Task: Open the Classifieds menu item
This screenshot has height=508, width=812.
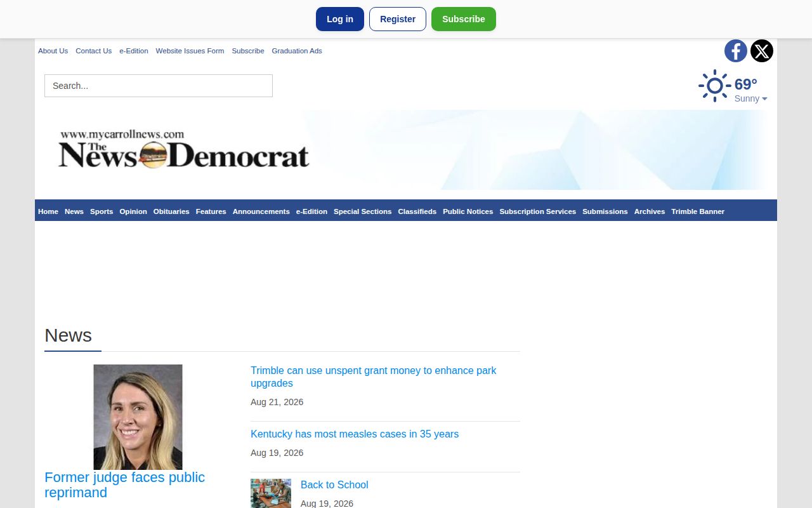Action: (x=417, y=211)
